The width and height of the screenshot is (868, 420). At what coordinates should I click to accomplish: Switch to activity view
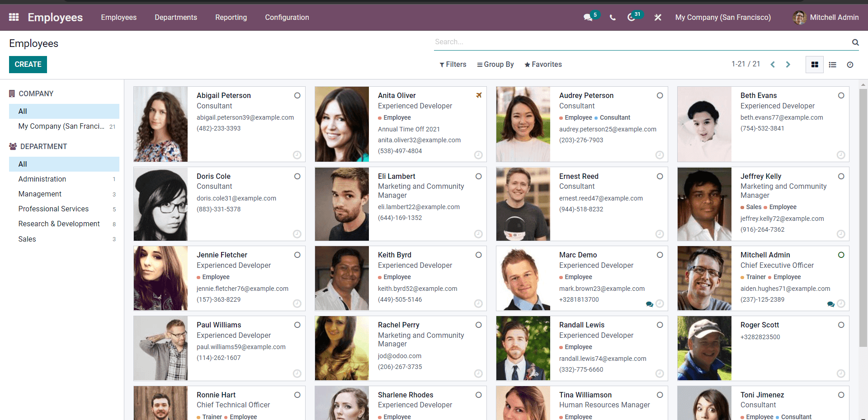click(850, 65)
